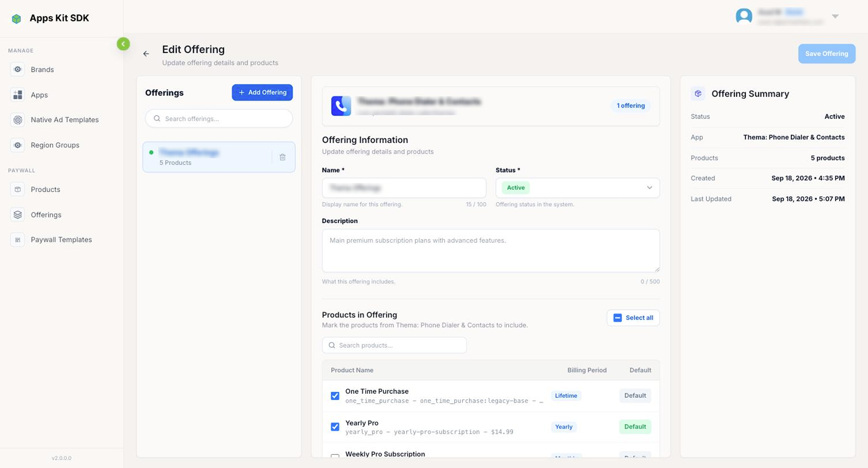This screenshot has width=868, height=468.
Task: Click the Yearly billing period tag
Action: coord(563,426)
